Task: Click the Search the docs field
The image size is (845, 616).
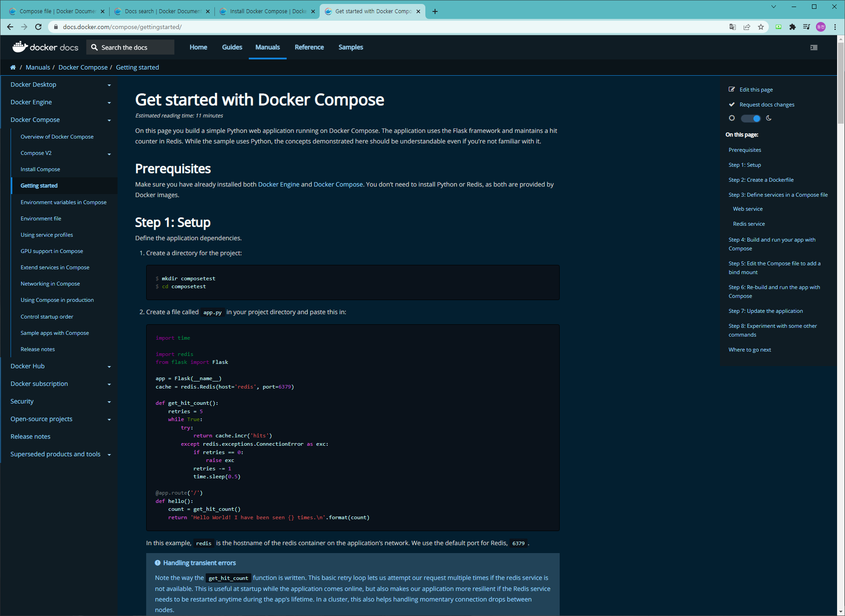Action: (x=131, y=47)
